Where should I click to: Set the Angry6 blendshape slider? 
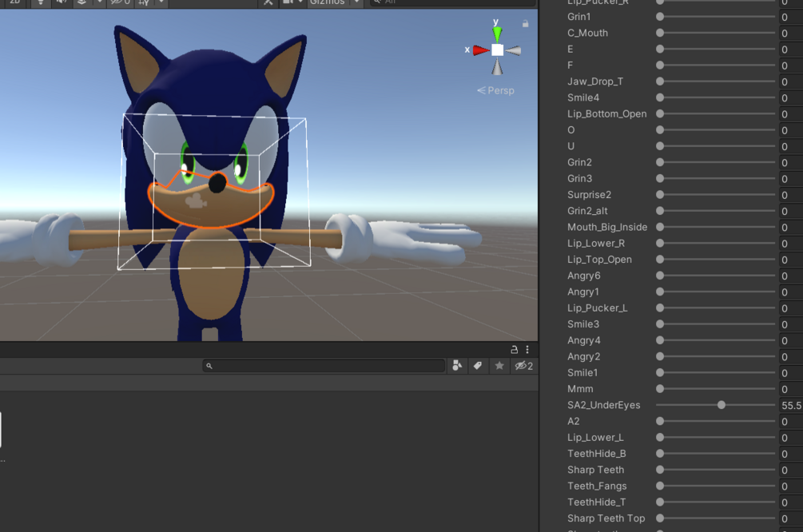715,276
